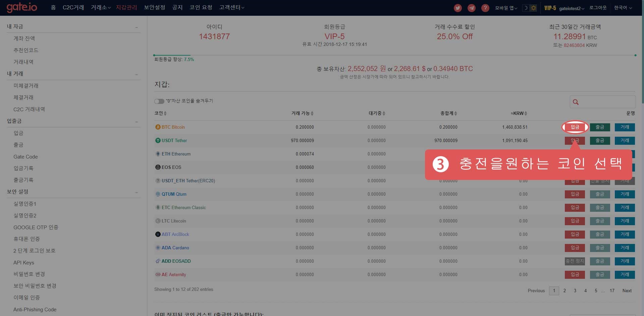The width and height of the screenshot is (644, 316).
Task: Click 로그아웃 to log out
Action: [598, 8]
